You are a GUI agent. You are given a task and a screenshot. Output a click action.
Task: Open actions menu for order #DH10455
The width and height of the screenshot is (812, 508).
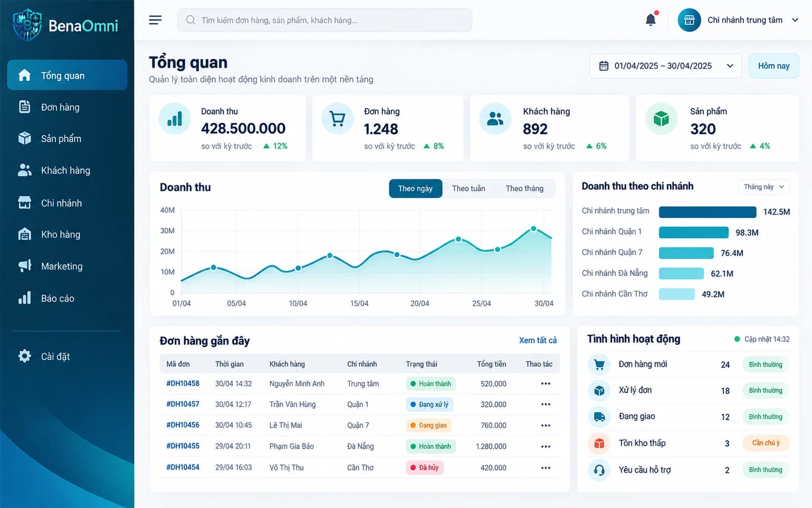[546, 447]
